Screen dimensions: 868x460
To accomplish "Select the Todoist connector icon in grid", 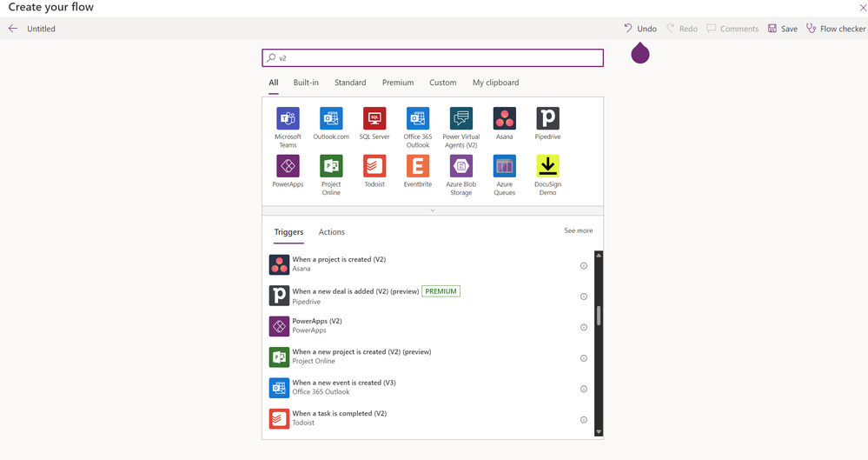I will [374, 166].
